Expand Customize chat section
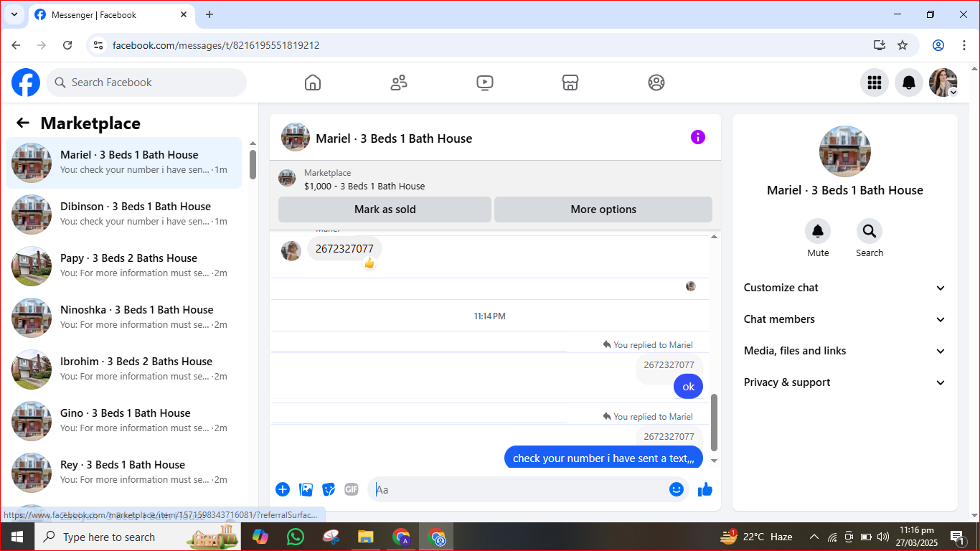This screenshot has height=551, width=980. click(x=845, y=288)
